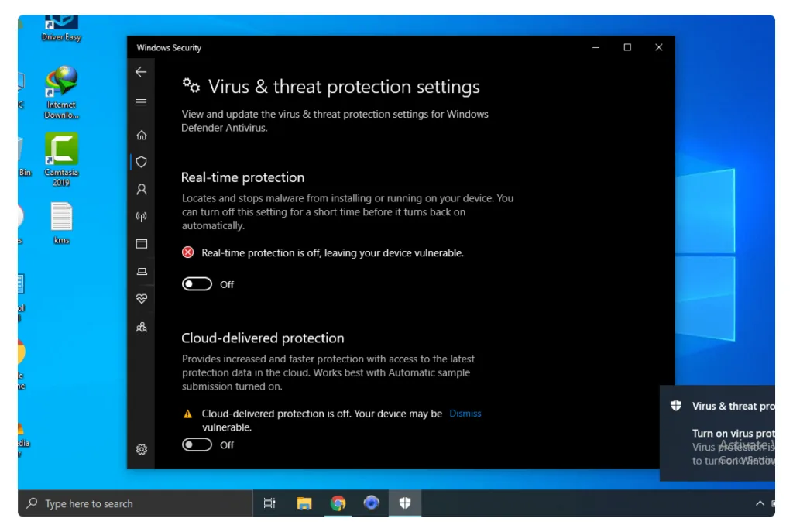793x532 pixels.
Task: Dismiss the cloud-delivered protection warning
Action: [465, 414]
